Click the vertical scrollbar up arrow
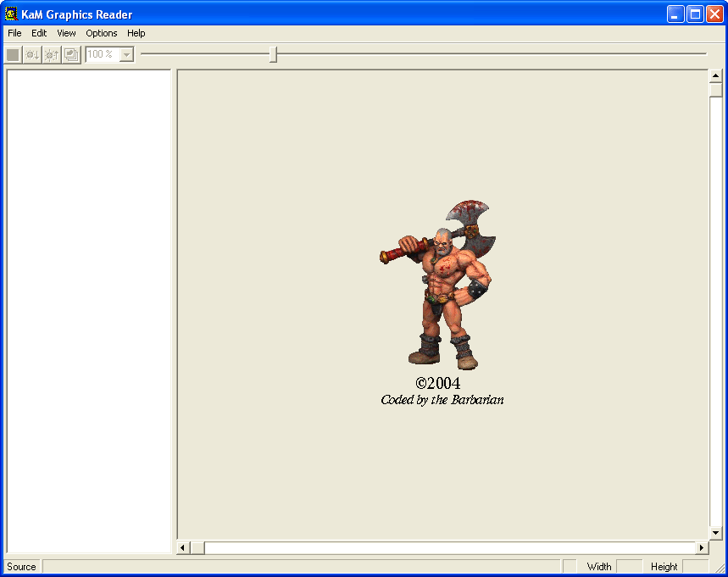728x577 pixels. click(715, 76)
